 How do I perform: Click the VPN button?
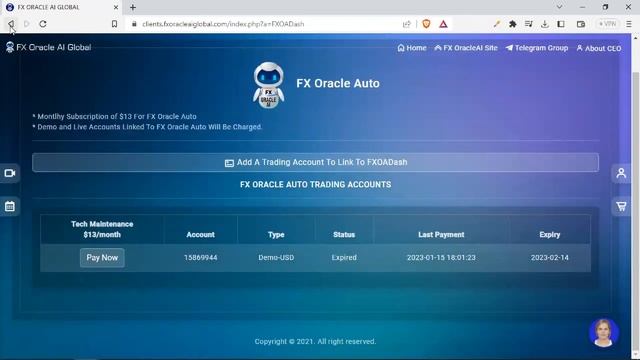coord(607,24)
